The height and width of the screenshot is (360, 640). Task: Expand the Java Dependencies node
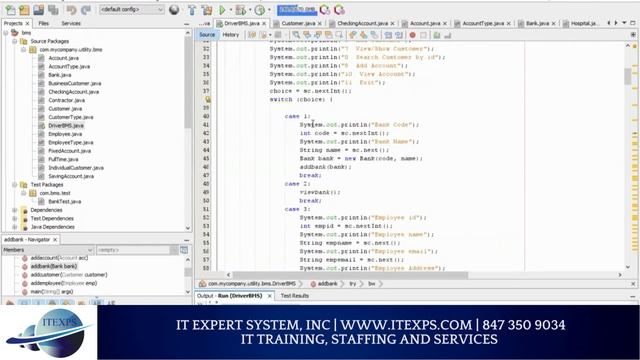pyautogui.click(x=15, y=227)
